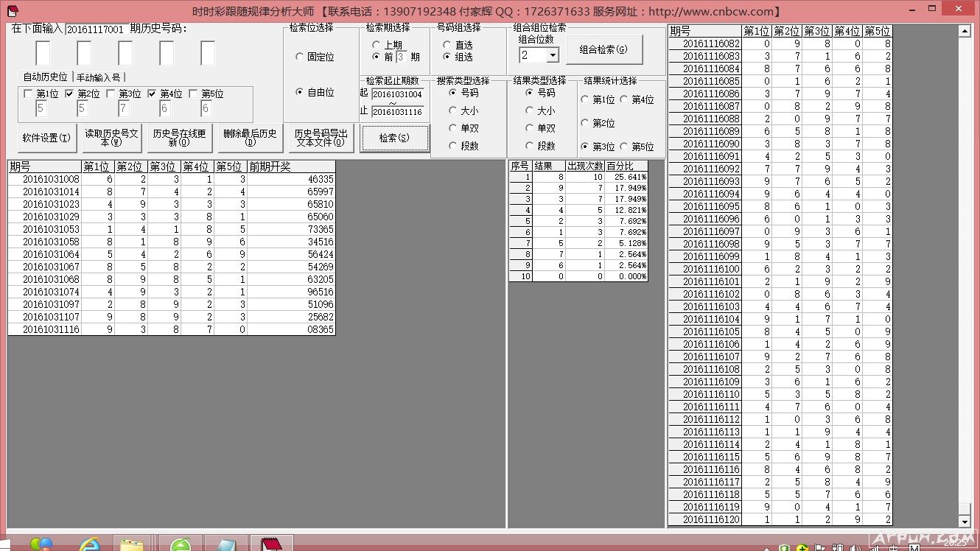980x551 pixels.
Task: Click the 12.821% percentage cell
Action: [626, 210]
